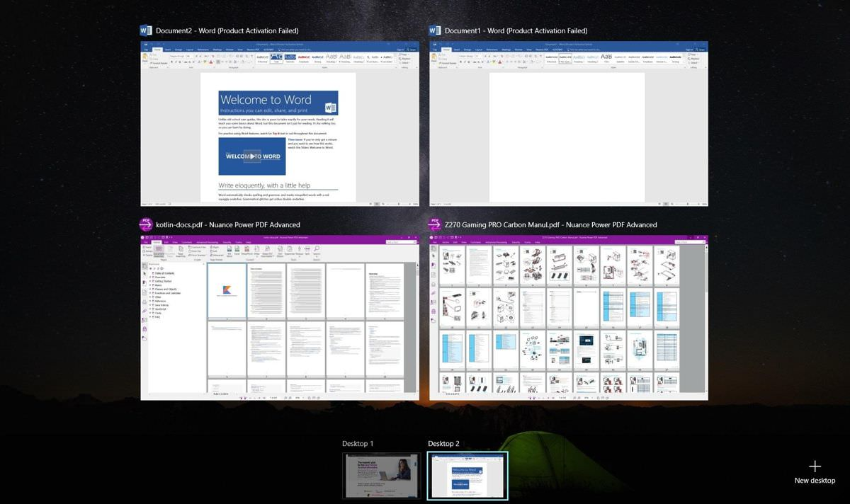Click the Nuance PDF icon beside kotlin-docs.pdf
This screenshot has height=504, width=850.
coord(146,224)
